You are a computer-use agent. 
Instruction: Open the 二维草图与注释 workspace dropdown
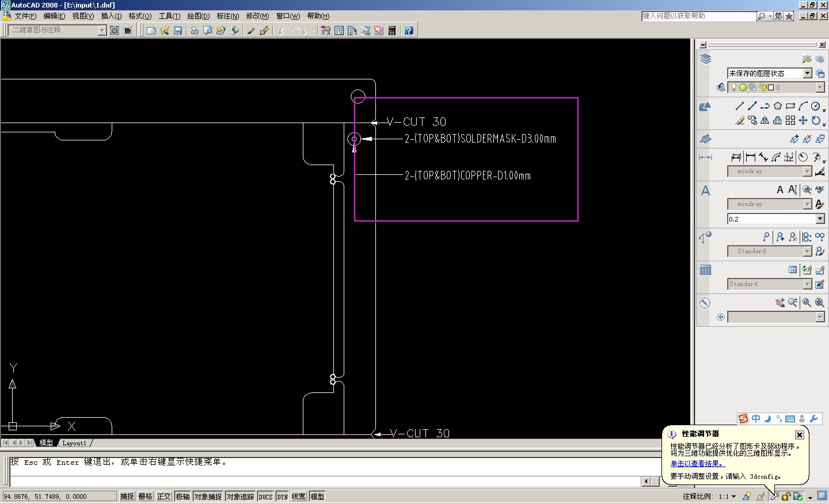pyautogui.click(x=102, y=30)
